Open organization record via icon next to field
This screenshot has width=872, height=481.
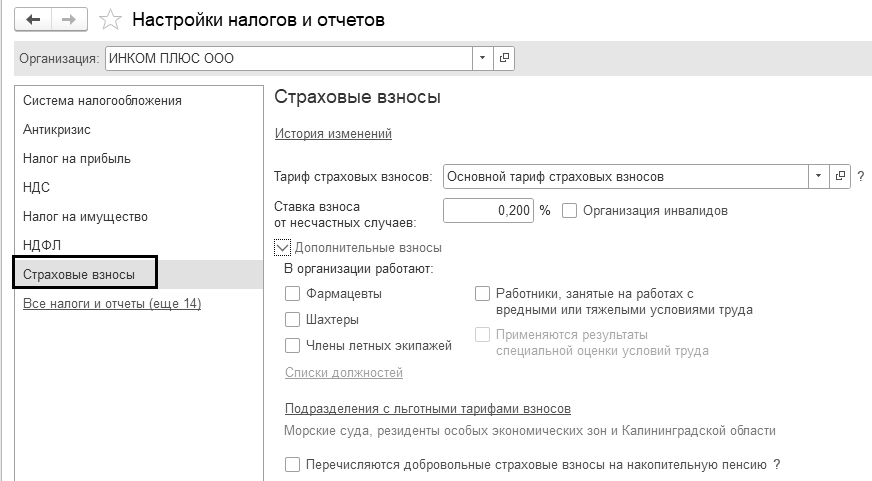coord(505,58)
